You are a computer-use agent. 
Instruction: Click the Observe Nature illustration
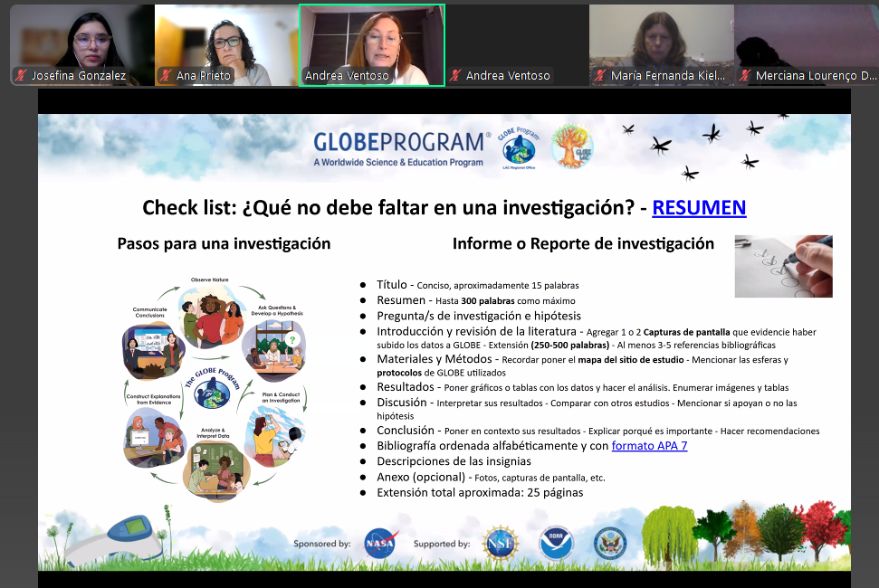[213, 317]
